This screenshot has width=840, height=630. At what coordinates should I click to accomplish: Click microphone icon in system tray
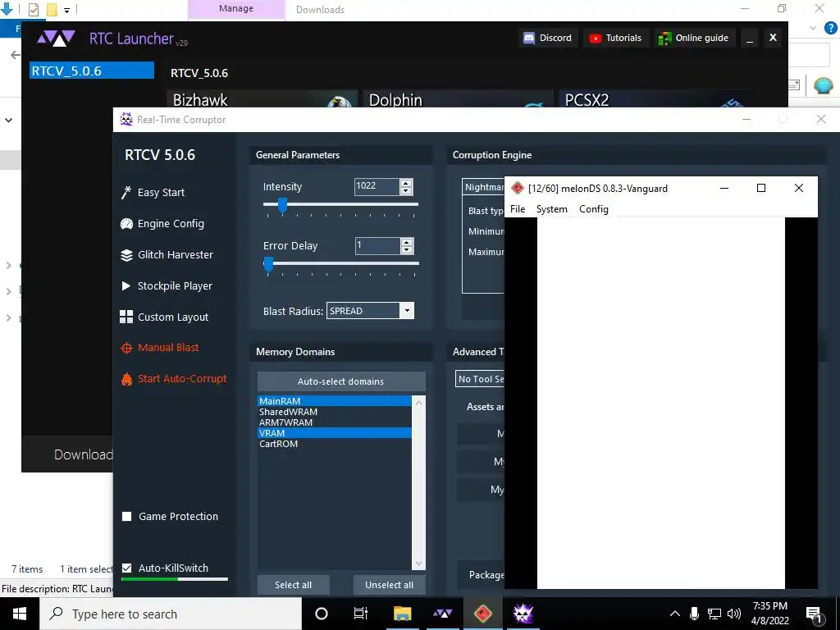694,614
